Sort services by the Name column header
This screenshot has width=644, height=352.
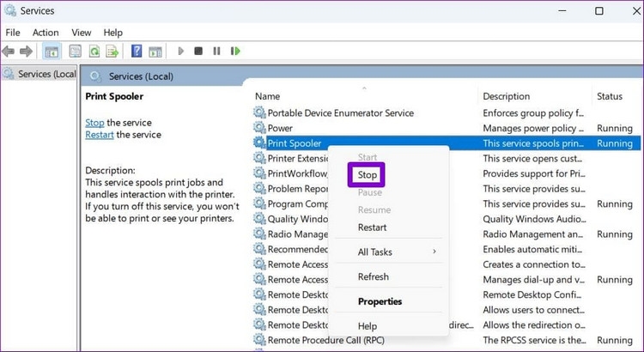(x=268, y=96)
